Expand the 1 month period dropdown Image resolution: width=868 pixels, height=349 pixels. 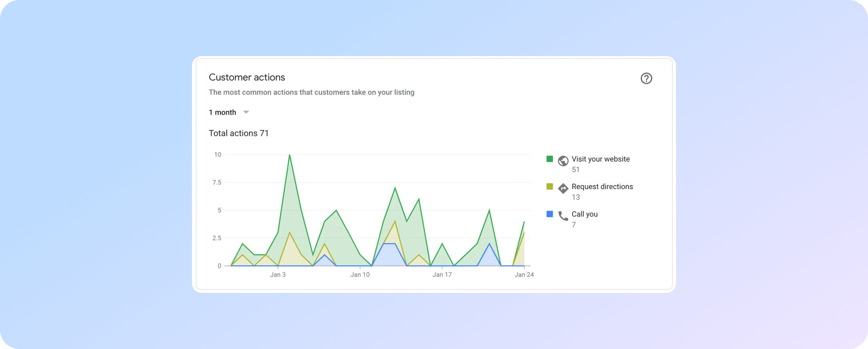pyautogui.click(x=229, y=112)
